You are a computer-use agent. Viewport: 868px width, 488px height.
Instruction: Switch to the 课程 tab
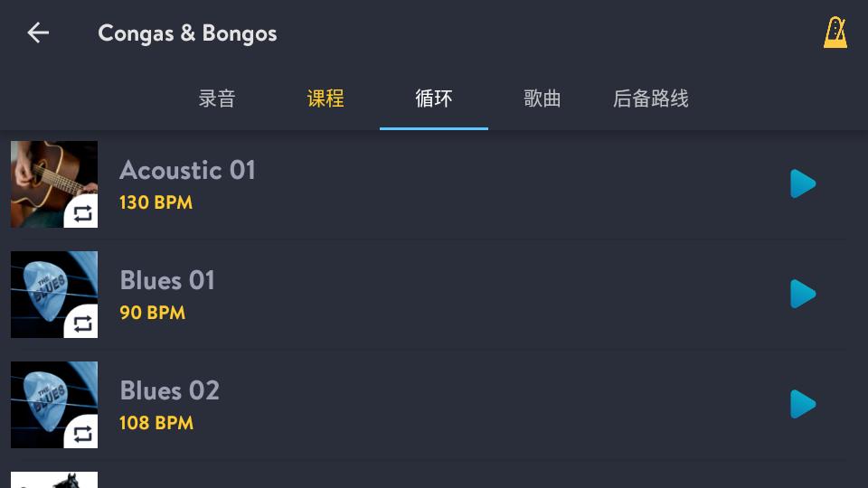pos(325,99)
